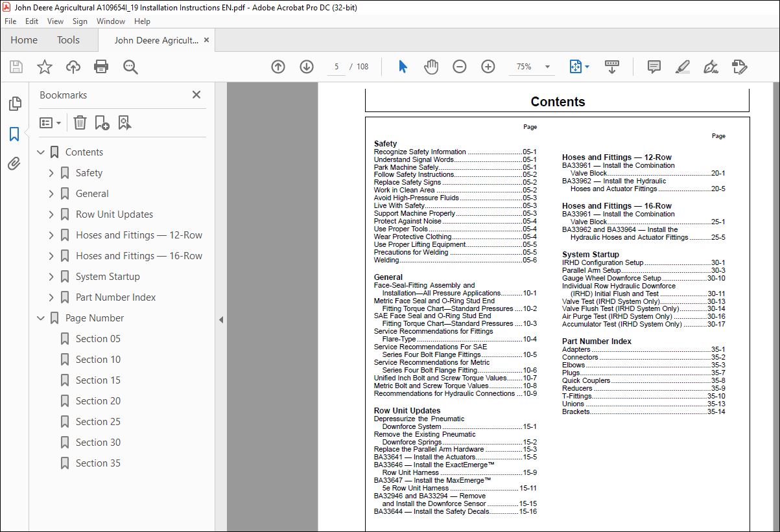Zoom out with minus icon
The width and height of the screenshot is (780, 532).
[x=460, y=67]
